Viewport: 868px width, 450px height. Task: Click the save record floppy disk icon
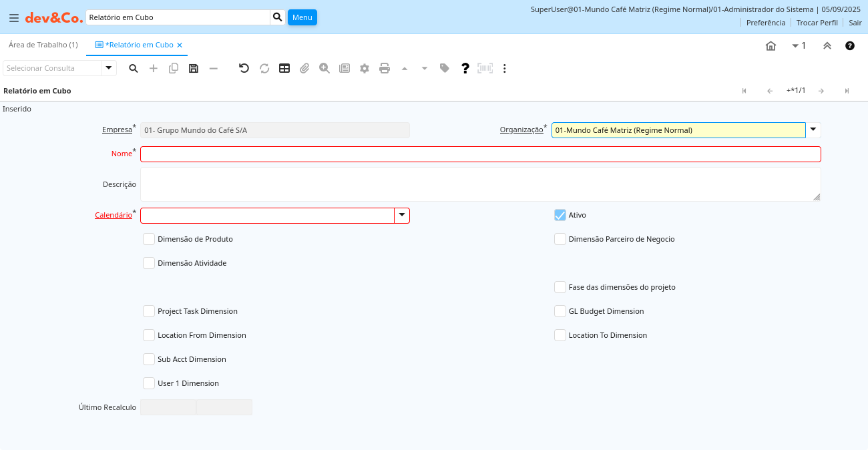pyautogui.click(x=194, y=68)
